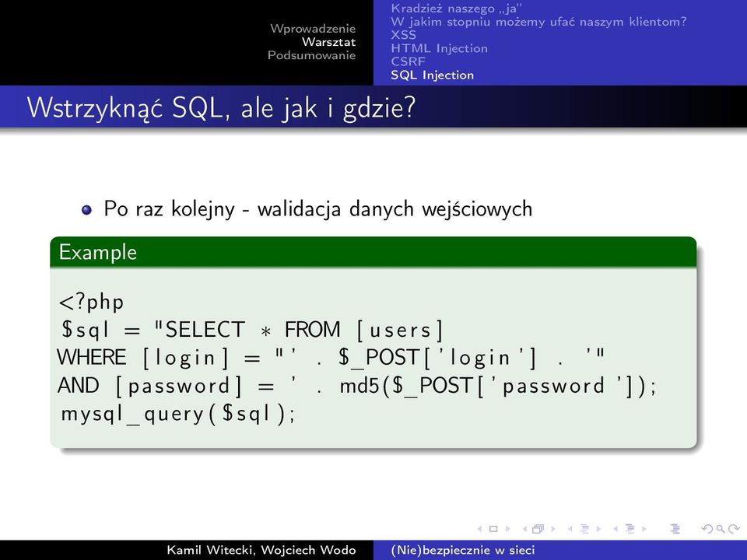Jump to next subsection arrow
Image resolution: width=747 pixels, height=560 pixels.
(598, 529)
